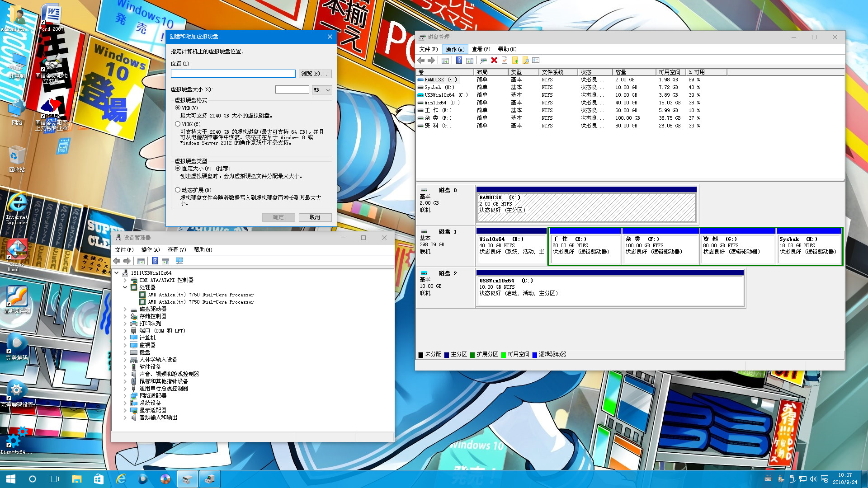Expand 显示适配器 node
868x488 pixels.
125,410
